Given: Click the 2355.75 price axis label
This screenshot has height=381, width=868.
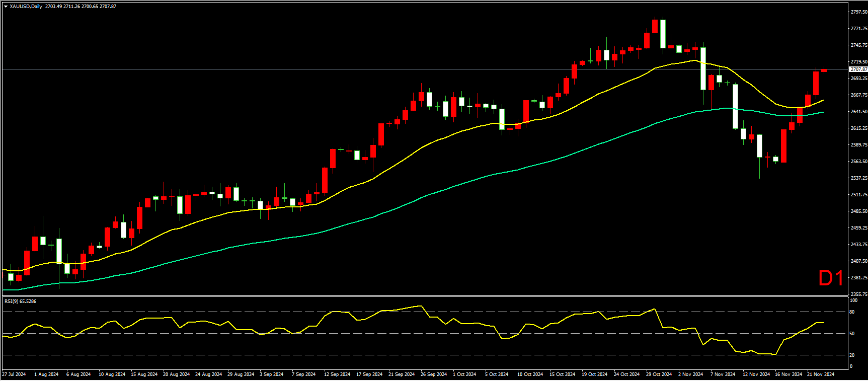Looking at the screenshot, I should tap(858, 294).
